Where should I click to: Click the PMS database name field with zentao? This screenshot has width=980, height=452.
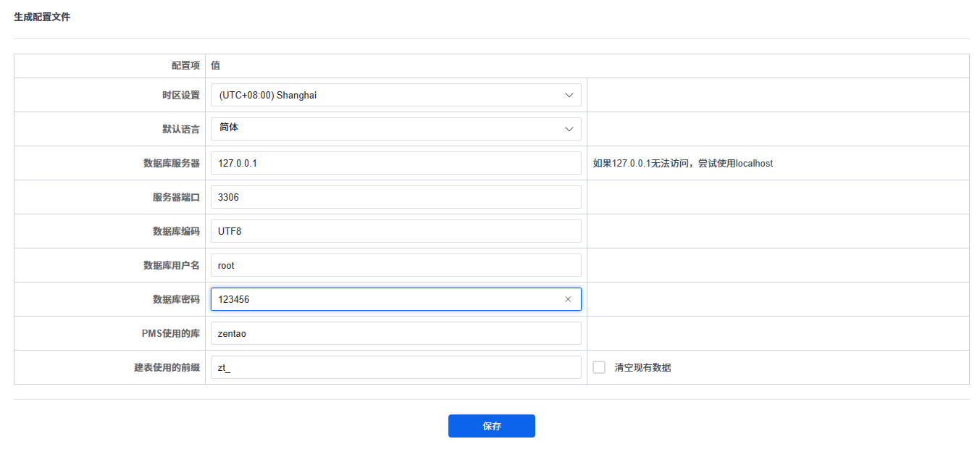click(395, 333)
